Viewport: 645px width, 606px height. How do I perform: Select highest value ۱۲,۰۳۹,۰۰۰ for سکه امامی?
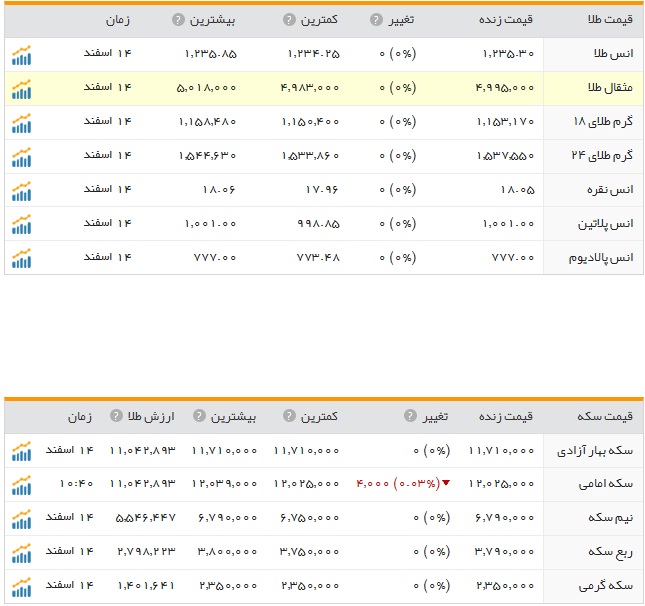click(225, 484)
